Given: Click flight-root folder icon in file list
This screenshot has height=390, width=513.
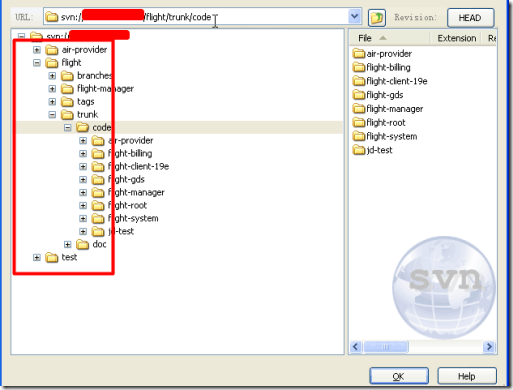Looking at the screenshot, I should click(359, 123).
